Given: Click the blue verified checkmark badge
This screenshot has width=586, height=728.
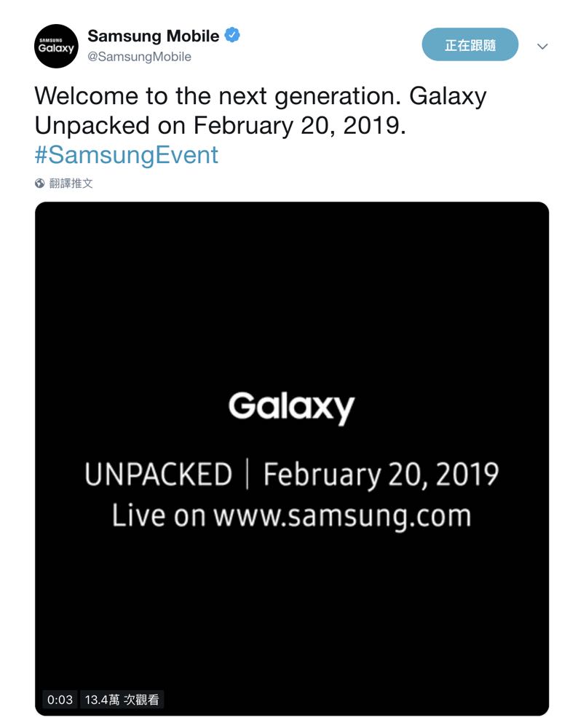Looking at the screenshot, I should tap(232, 35).
